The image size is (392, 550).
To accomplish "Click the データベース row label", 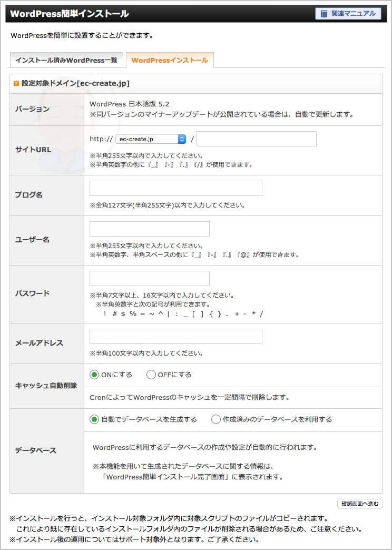I will click(x=35, y=450).
